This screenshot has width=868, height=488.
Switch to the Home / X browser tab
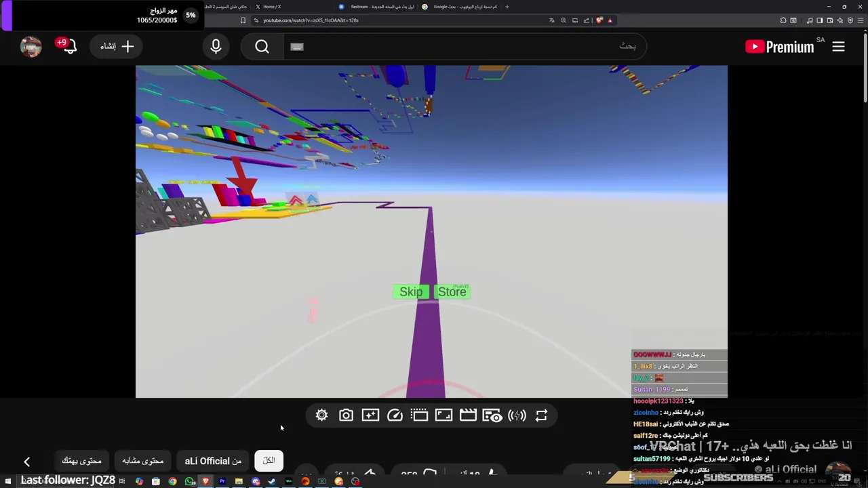click(292, 7)
